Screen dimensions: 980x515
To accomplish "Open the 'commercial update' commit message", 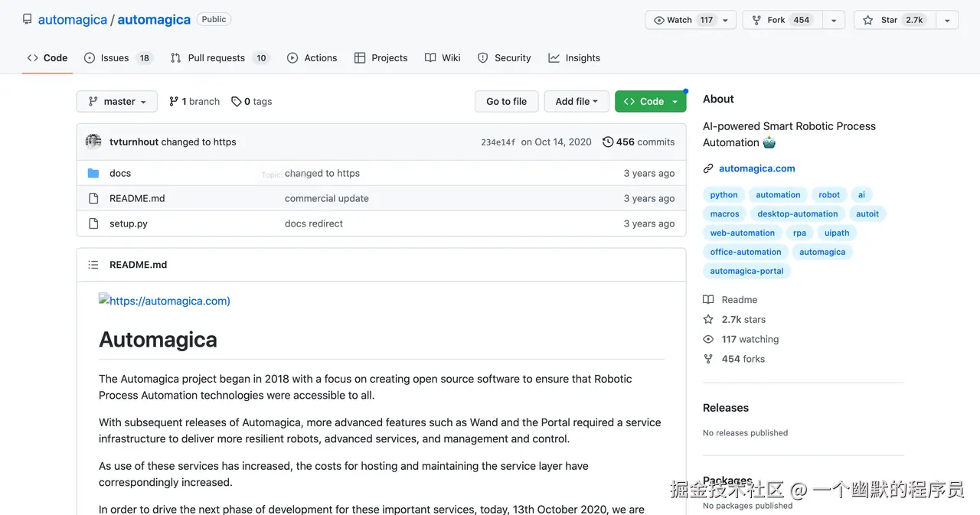I will click(x=327, y=198).
